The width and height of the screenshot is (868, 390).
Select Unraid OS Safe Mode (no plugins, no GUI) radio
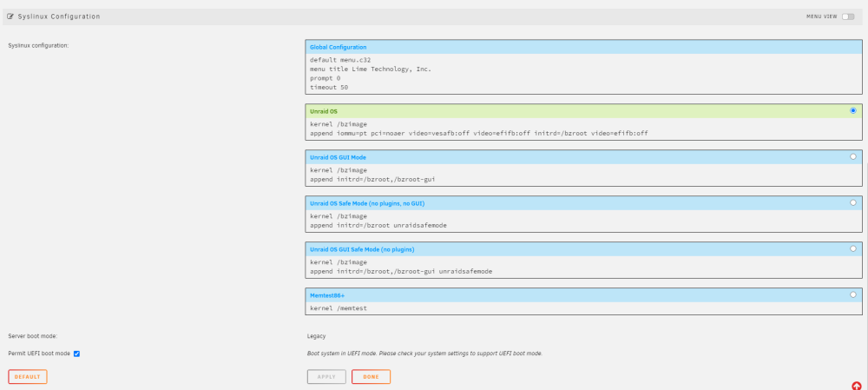point(853,202)
